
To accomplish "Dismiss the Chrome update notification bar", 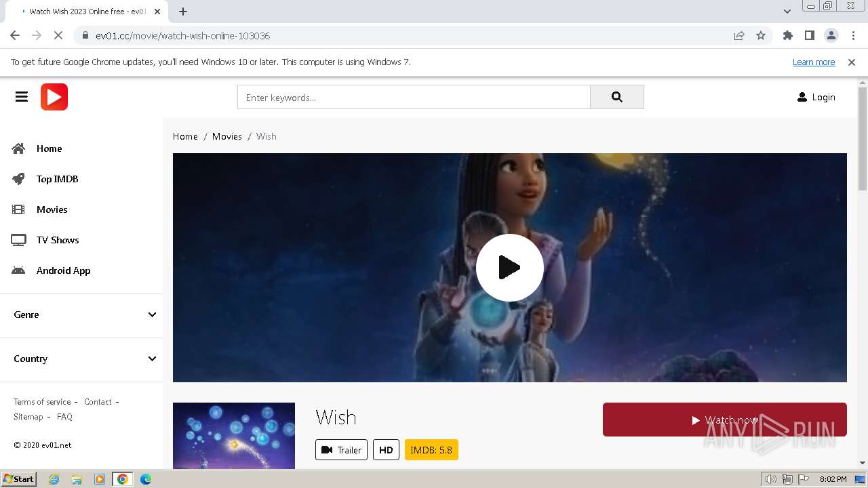I will pos(852,62).
